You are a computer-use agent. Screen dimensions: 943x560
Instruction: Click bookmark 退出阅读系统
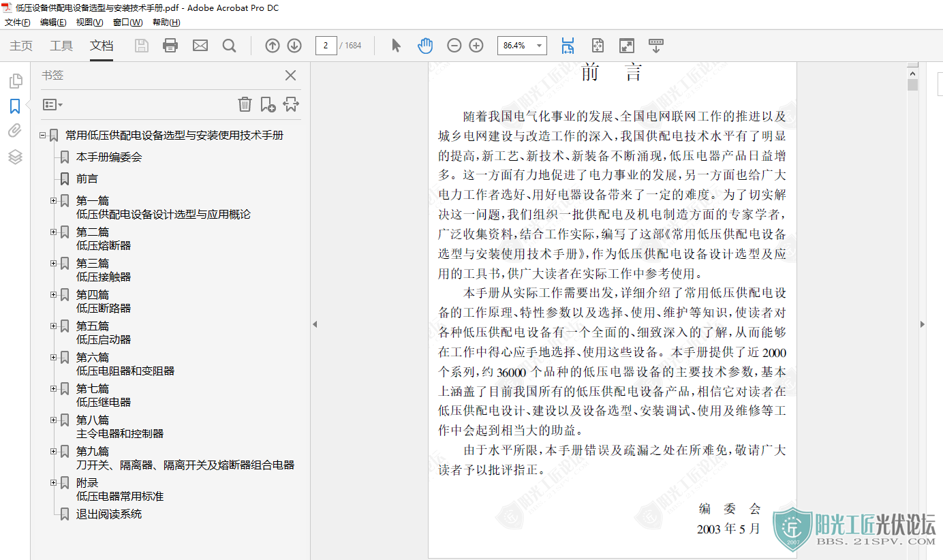(x=109, y=514)
